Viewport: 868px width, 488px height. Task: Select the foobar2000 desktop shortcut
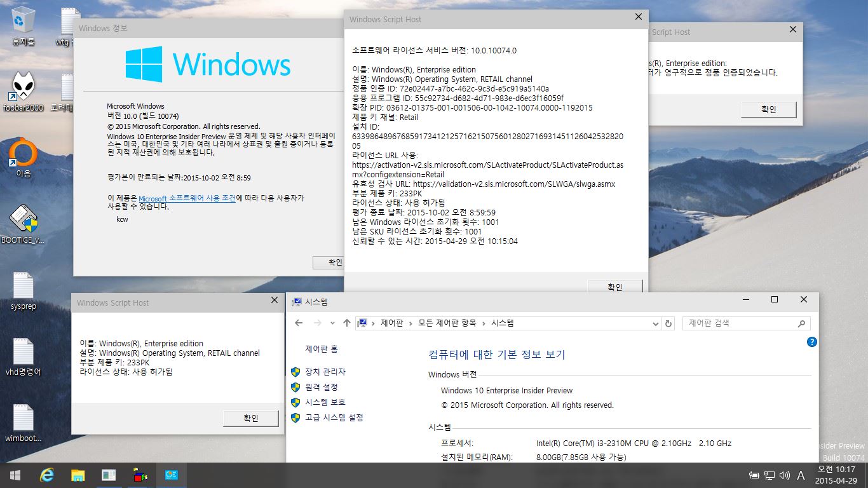click(x=23, y=92)
